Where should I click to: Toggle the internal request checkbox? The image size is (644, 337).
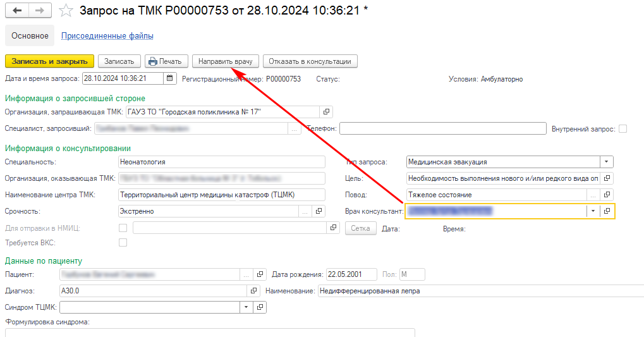tap(623, 129)
